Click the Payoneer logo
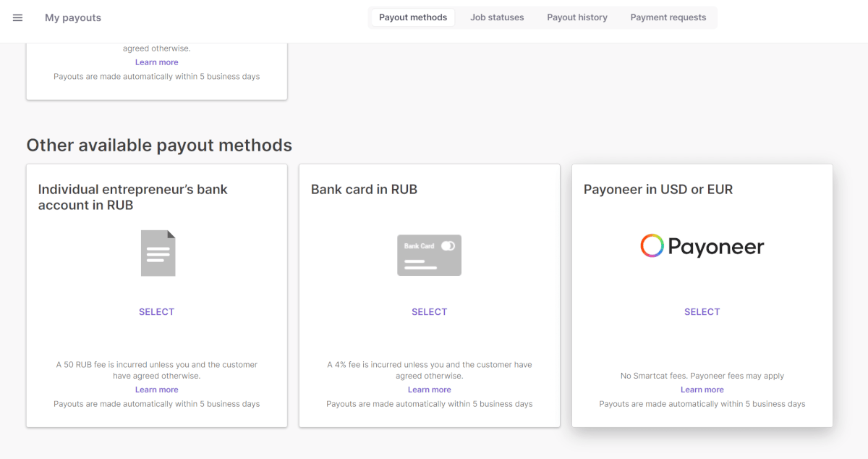The height and width of the screenshot is (459, 868). (702, 246)
